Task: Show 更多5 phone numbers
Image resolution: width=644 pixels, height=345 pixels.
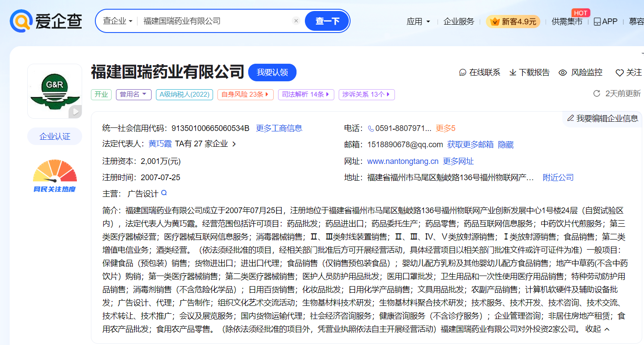Action: click(445, 128)
